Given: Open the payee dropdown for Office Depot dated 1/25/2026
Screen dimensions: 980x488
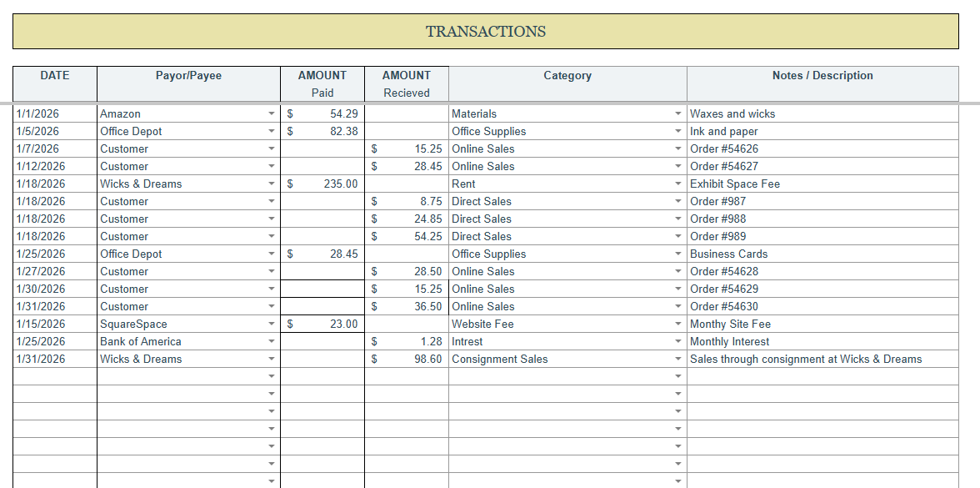Looking at the screenshot, I should [272, 254].
